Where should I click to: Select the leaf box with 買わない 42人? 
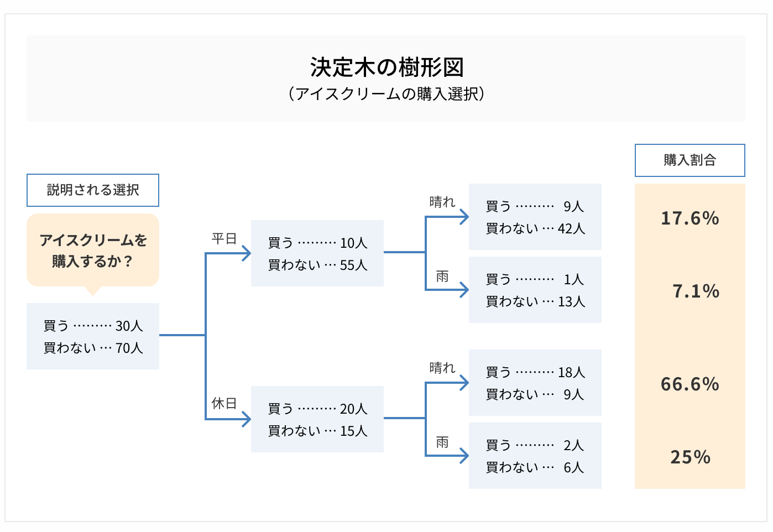pos(535,217)
